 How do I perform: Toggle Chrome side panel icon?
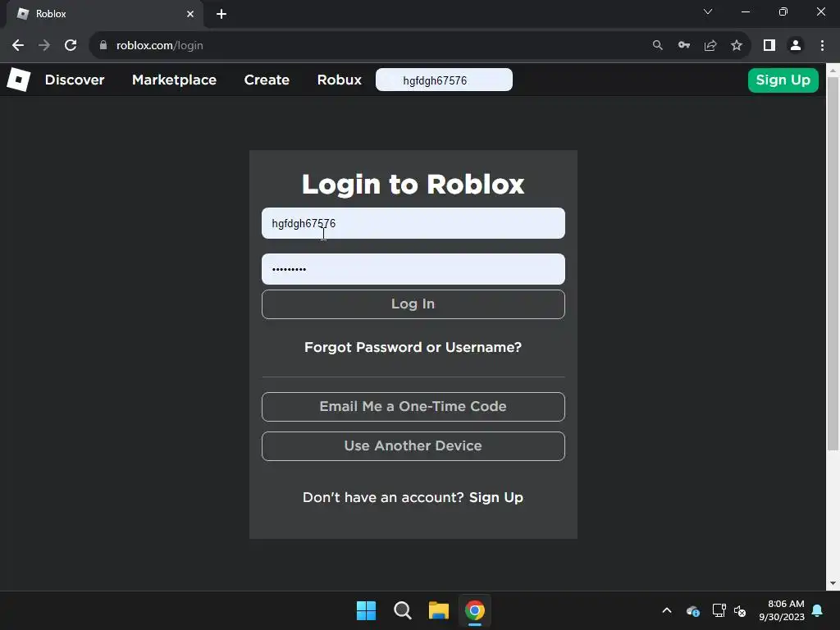click(x=769, y=46)
